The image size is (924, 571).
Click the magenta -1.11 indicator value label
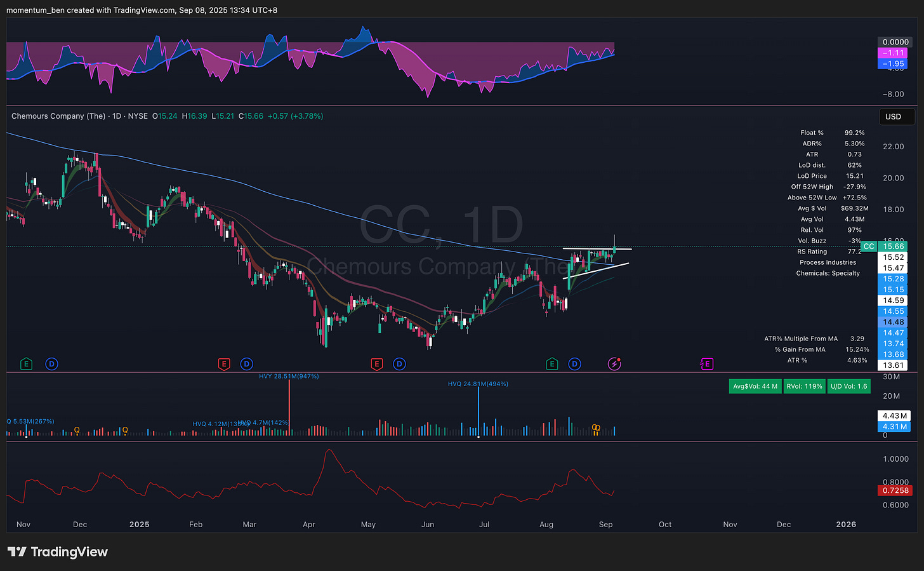coord(894,53)
